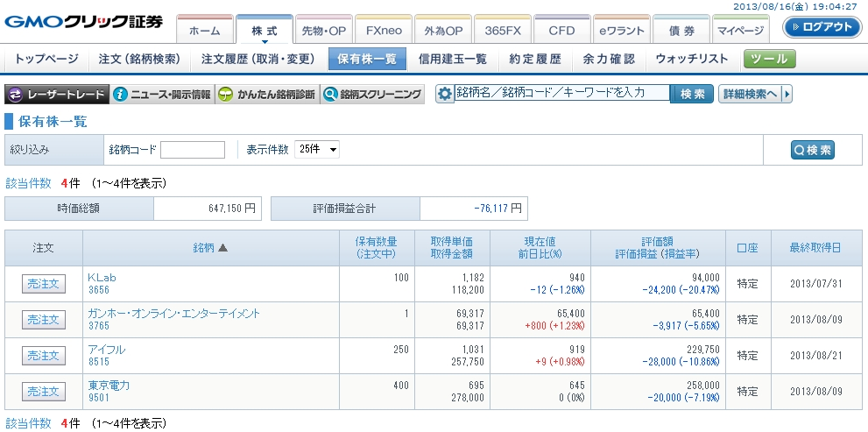The width and height of the screenshot is (868, 432).
Task: Open the stock screening magnifier tool
Action: click(x=331, y=95)
